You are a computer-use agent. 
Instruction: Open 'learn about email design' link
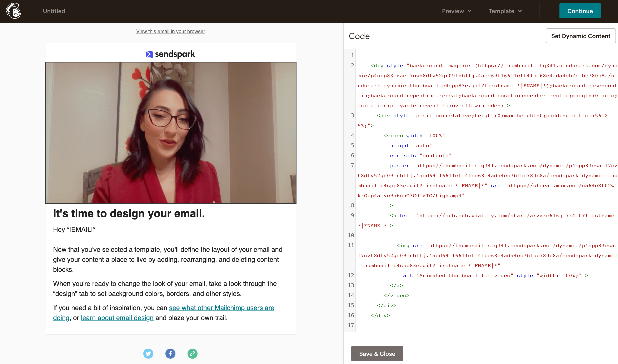tap(117, 318)
